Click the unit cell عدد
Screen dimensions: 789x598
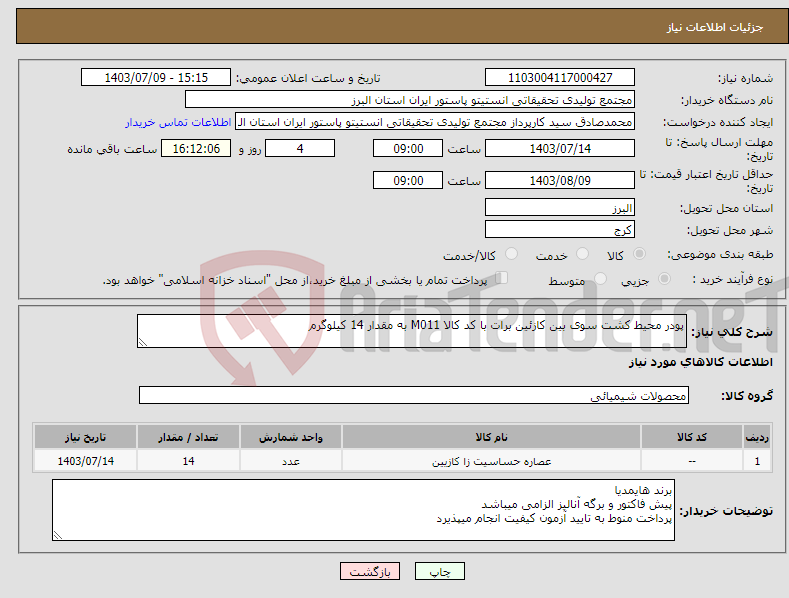pyautogui.click(x=291, y=461)
